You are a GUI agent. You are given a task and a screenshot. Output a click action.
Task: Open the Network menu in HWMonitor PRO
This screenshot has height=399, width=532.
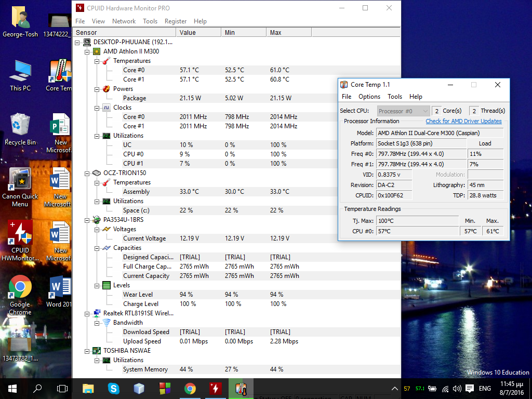coord(124,21)
